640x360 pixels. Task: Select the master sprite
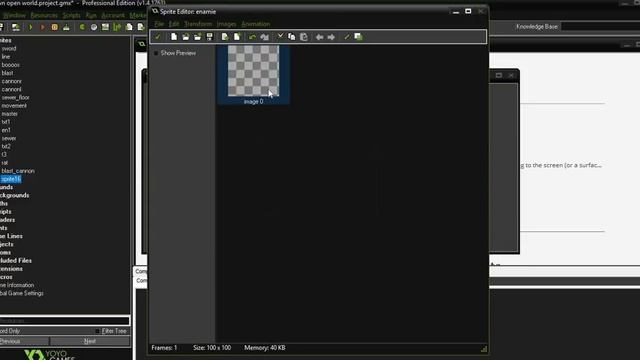tap(9, 114)
